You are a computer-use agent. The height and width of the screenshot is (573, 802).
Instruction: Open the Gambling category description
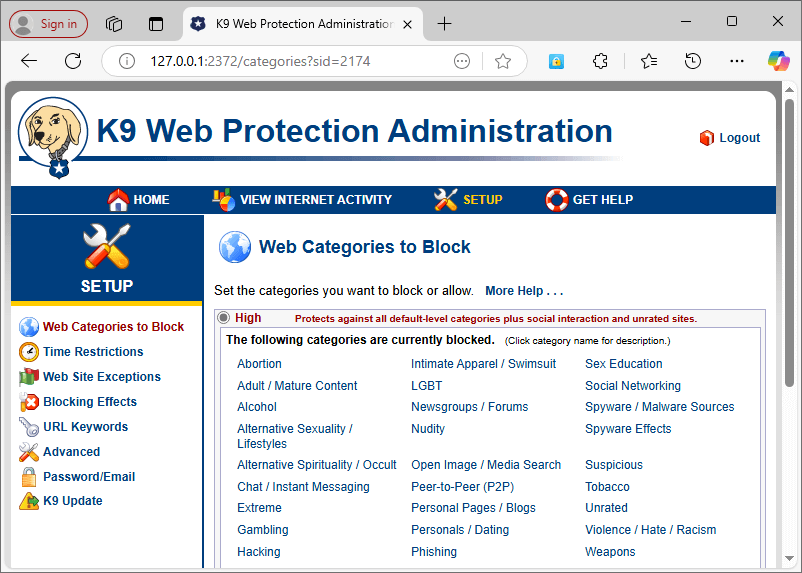coord(263,530)
